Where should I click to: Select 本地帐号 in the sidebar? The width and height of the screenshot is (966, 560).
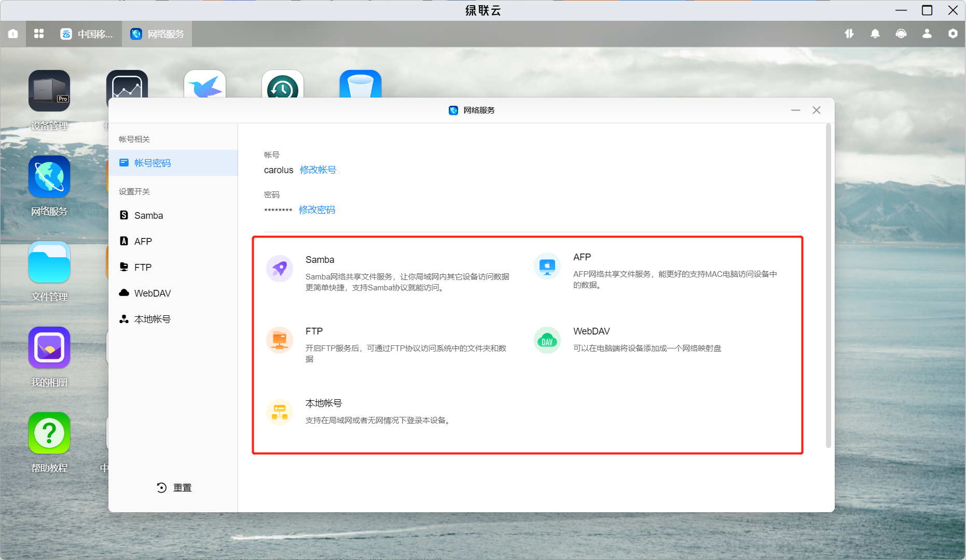[152, 319]
